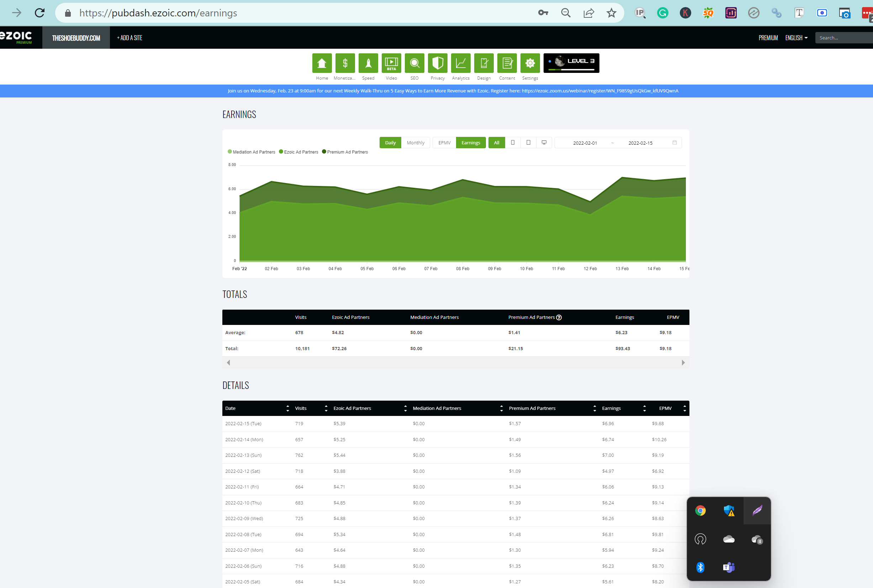The image size is (873, 588).
Task: Toggle Ezoic Ad Partners legend series
Action: [298, 152]
